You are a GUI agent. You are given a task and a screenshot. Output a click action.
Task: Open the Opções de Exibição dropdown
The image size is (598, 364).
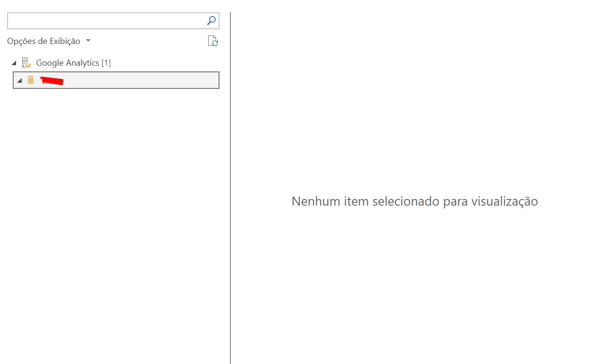49,41
